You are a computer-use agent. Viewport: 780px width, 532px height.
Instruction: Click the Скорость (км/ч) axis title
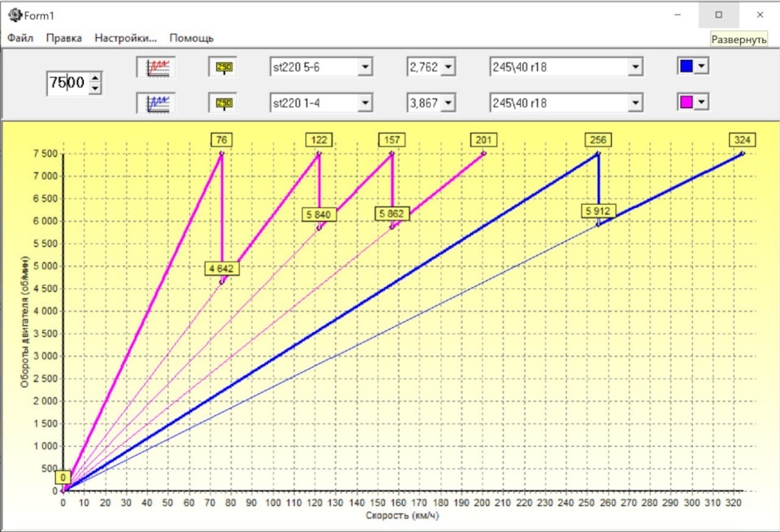pyautogui.click(x=402, y=516)
